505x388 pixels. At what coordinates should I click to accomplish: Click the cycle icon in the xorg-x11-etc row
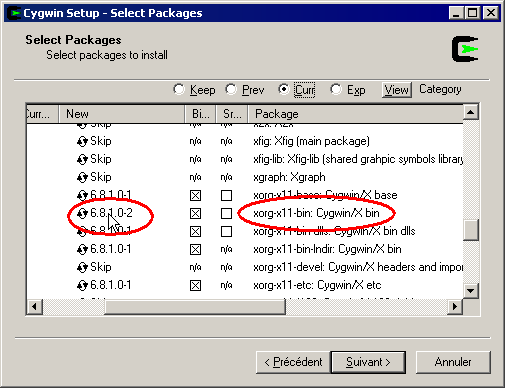pos(82,285)
